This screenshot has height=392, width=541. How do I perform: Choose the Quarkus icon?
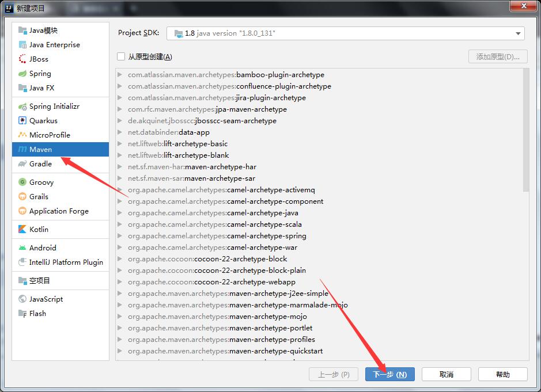pyautogui.click(x=22, y=121)
